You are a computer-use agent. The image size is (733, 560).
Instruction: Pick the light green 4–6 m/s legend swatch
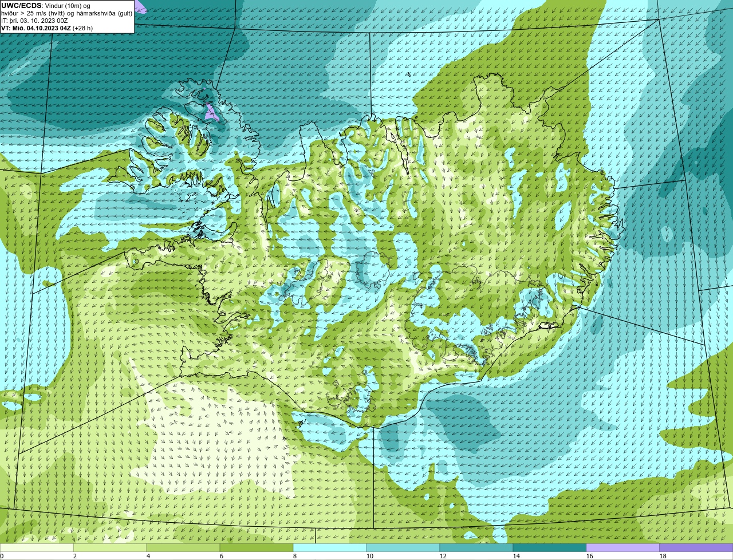(x=184, y=548)
